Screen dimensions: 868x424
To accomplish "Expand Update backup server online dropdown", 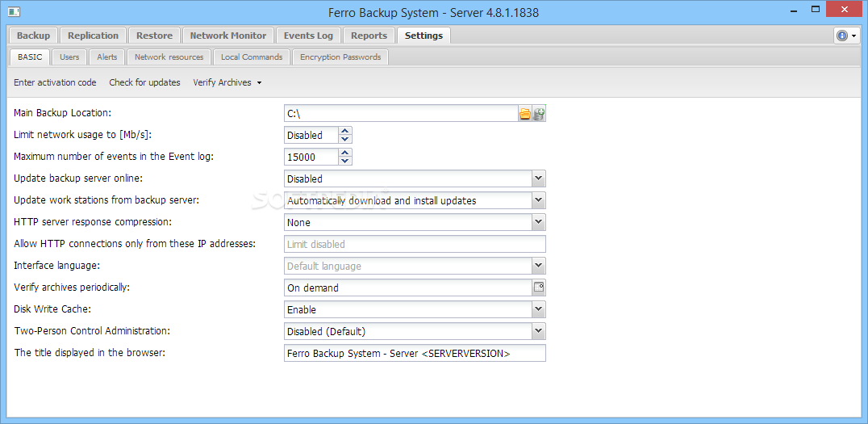I will coord(539,178).
